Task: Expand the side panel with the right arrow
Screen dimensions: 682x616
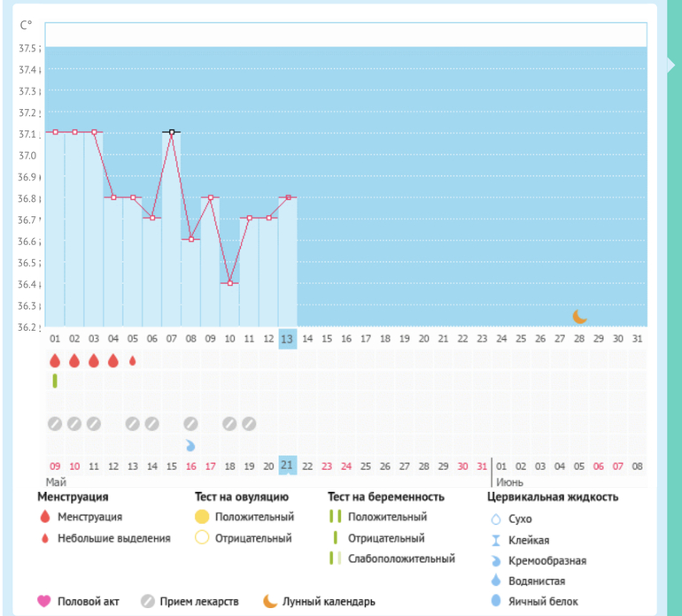Action: pos(671,66)
